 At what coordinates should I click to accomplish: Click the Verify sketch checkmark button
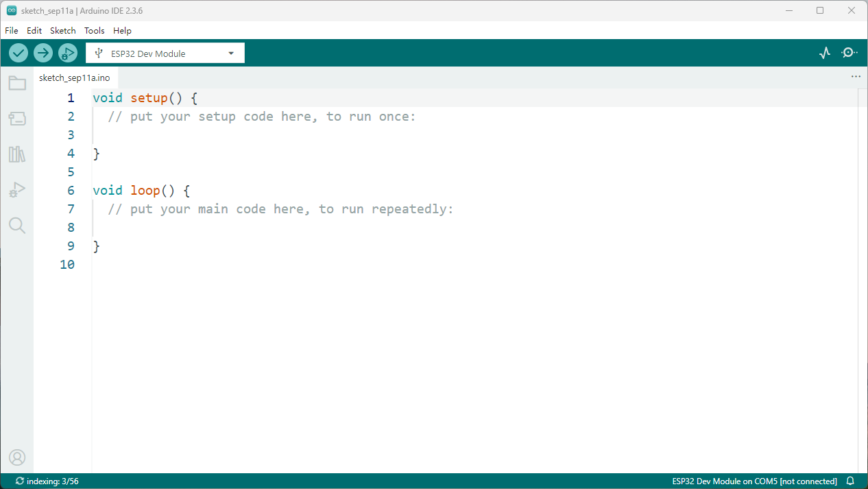[19, 53]
